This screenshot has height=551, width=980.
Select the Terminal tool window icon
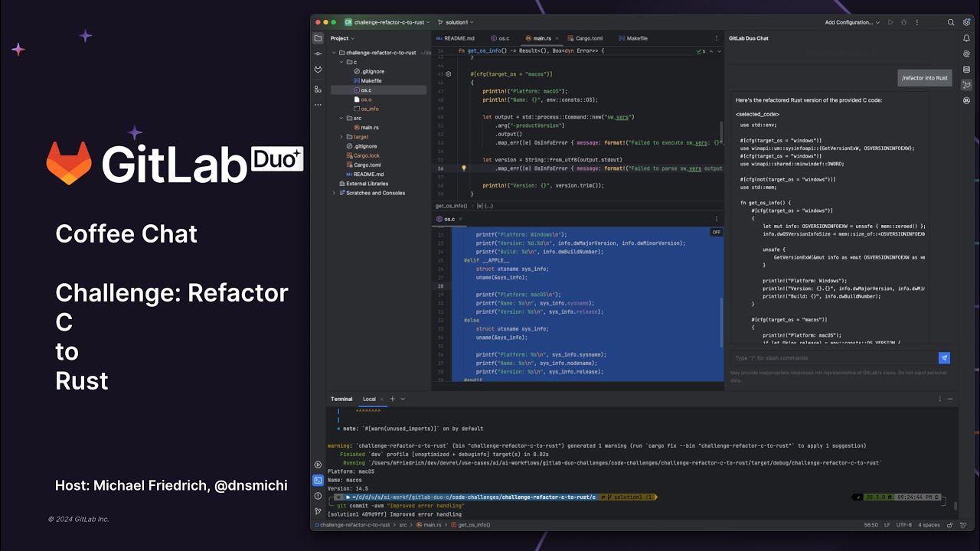(x=318, y=480)
